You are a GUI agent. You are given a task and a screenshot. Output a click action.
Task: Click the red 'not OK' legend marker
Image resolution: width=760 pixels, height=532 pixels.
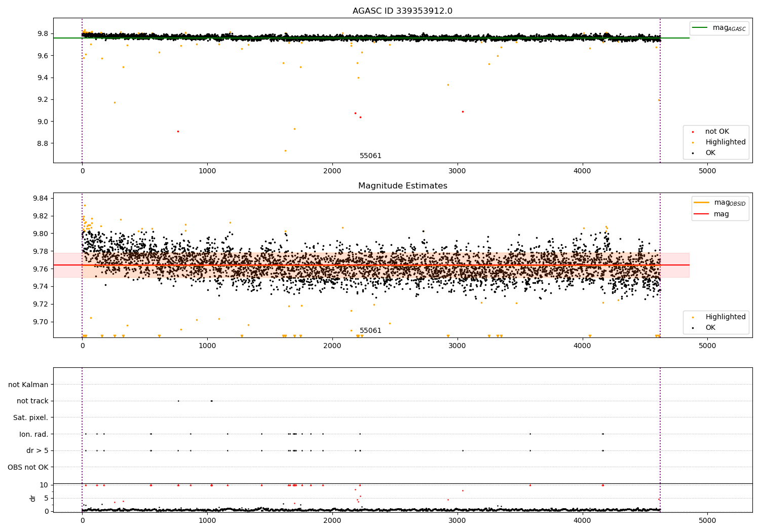(693, 132)
